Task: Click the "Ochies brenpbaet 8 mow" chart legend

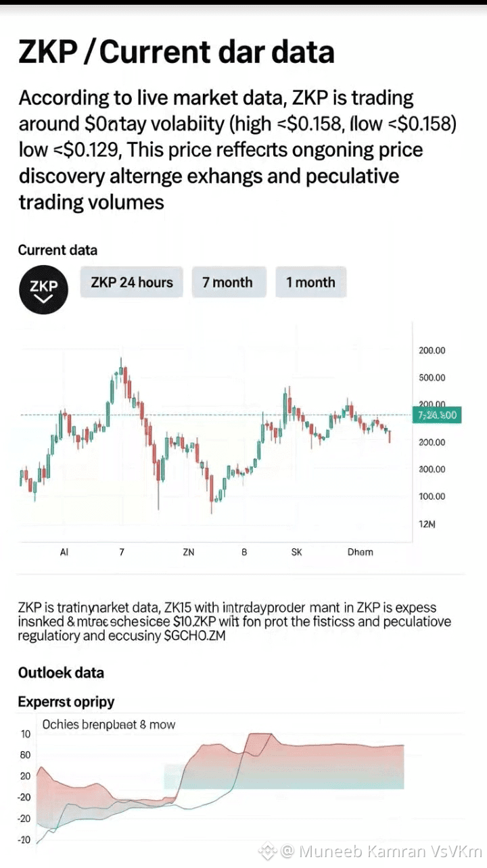Action: click(109, 725)
